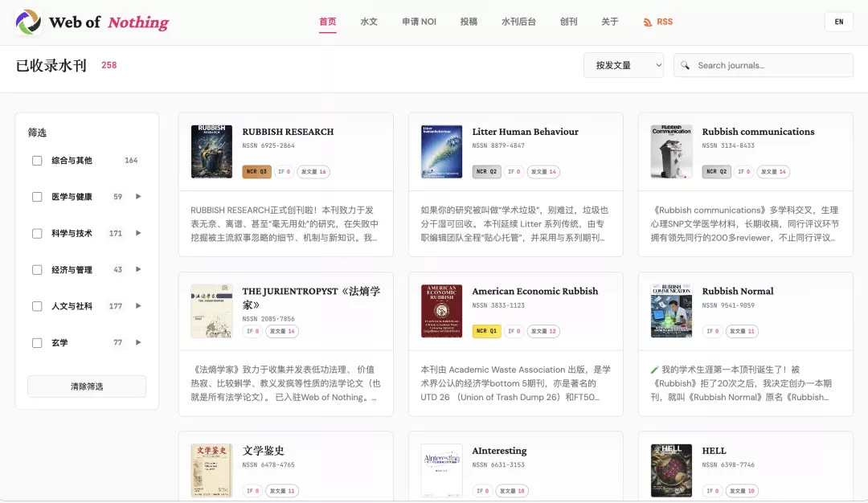Click the 清除筛选 button
The width and height of the screenshot is (868, 503).
[x=87, y=386]
